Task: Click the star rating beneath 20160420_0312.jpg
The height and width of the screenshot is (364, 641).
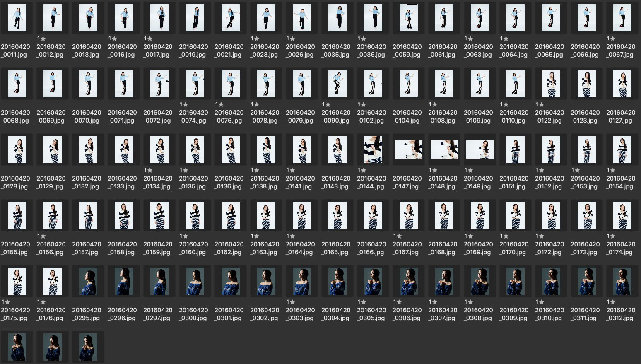Action: point(611,302)
